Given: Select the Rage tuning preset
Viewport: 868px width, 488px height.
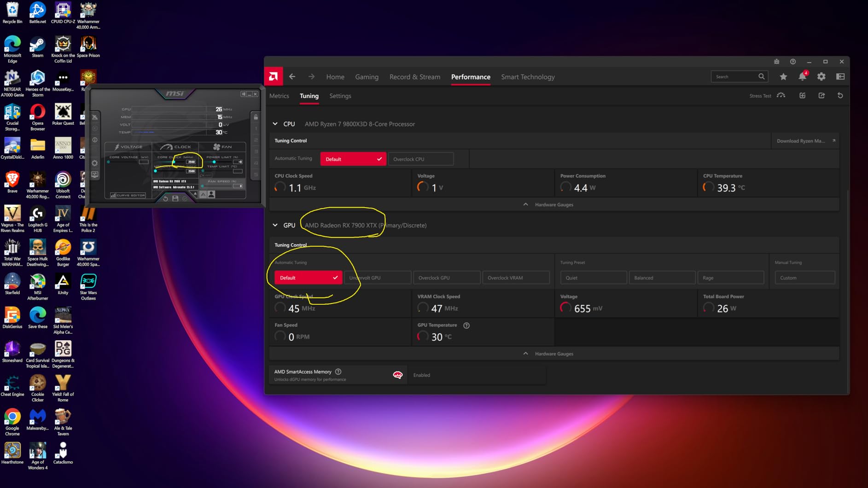Looking at the screenshot, I should coord(731,278).
